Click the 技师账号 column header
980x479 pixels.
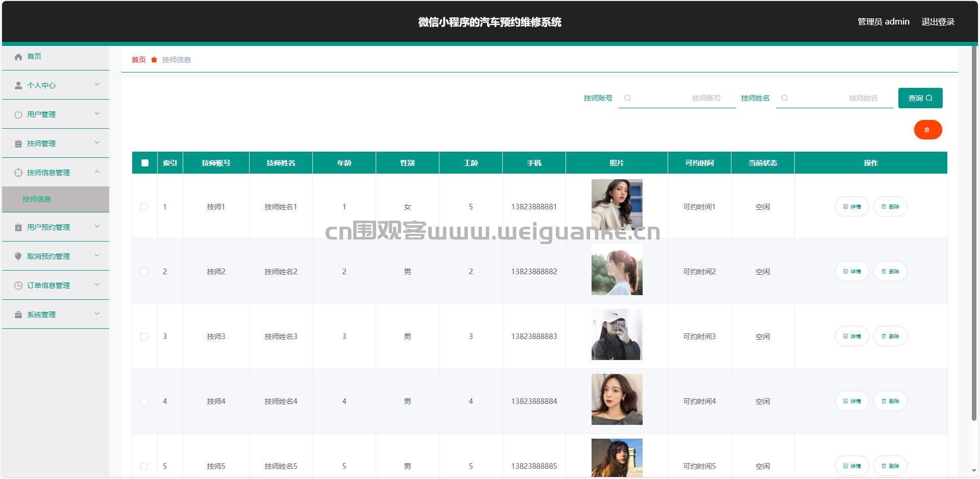[216, 163]
